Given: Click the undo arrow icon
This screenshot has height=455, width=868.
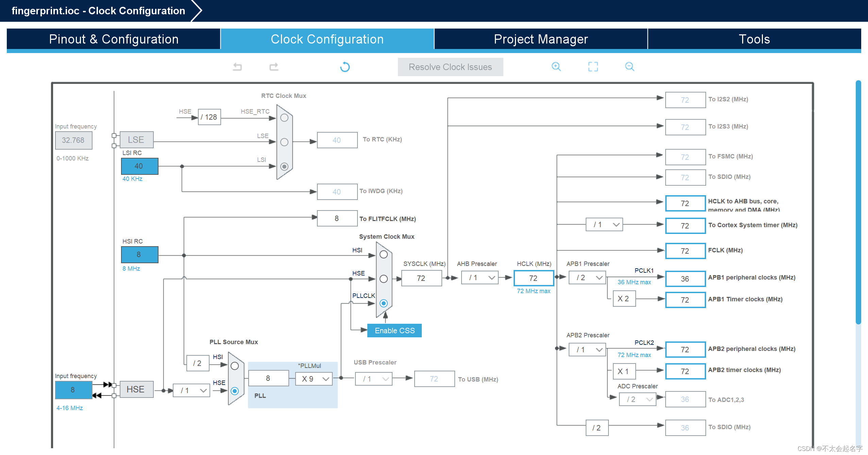Looking at the screenshot, I should tap(237, 67).
